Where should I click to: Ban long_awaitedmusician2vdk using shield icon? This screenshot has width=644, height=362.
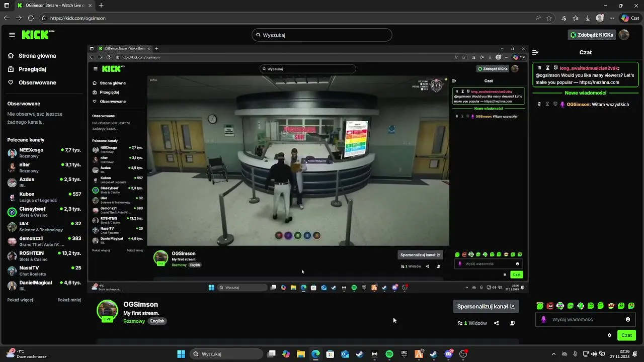555,68
